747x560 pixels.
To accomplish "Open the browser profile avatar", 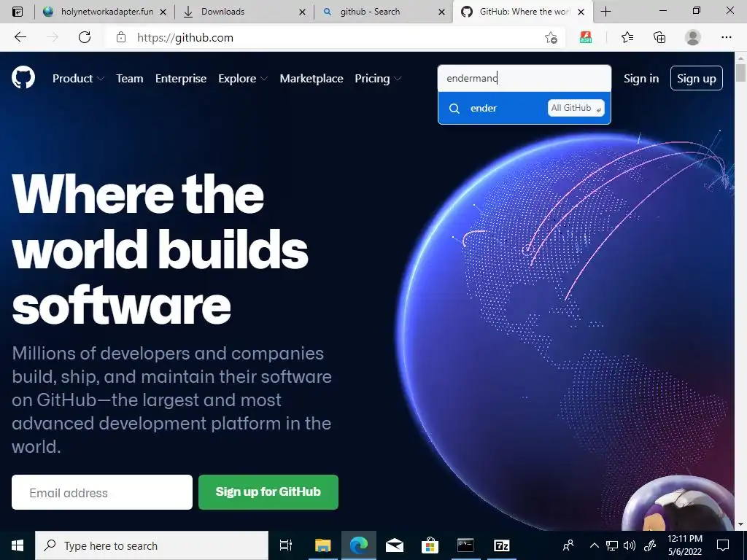I will pyautogui.click(x=693, y=37).
